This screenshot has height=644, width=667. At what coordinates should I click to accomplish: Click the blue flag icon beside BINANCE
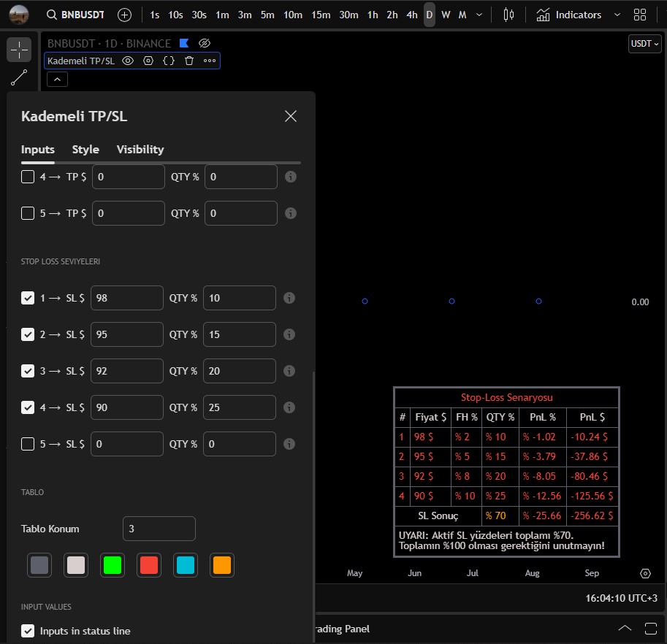pyautogui.click(x=184, y=43)
